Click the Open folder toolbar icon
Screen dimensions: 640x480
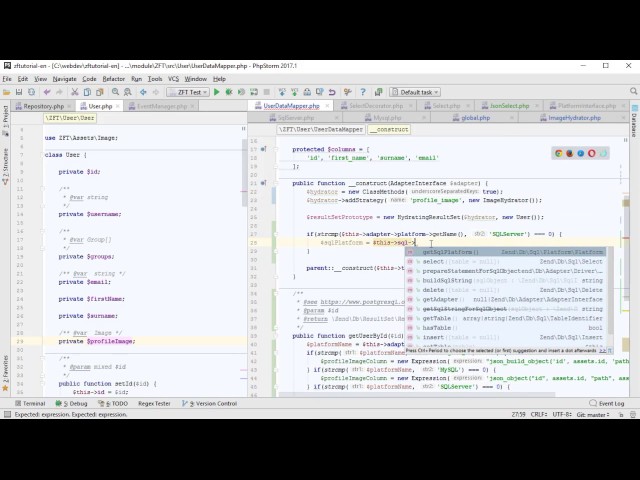7,92
